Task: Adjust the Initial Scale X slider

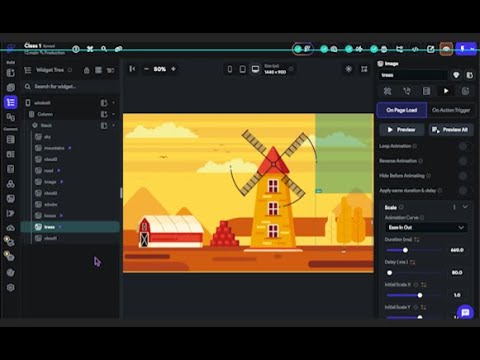Action: [420, 295]
